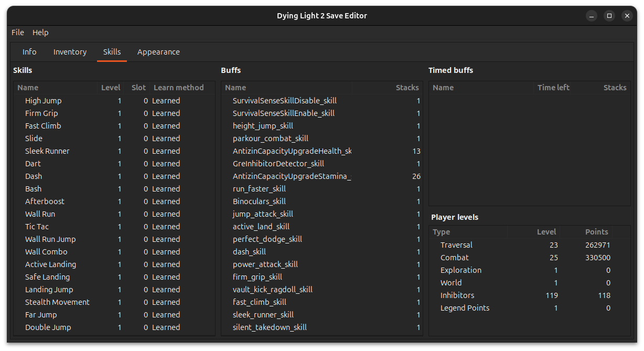
Task: Select the Inhibitors level value 119
Action: coord(551,295)
